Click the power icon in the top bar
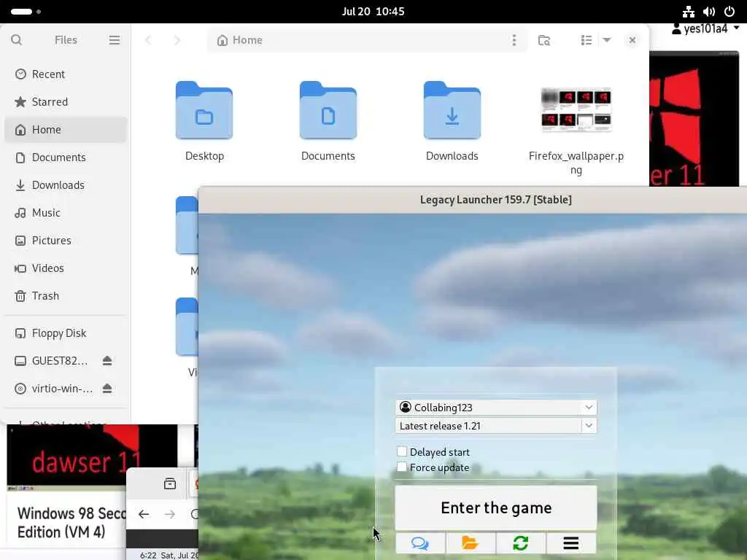747x560 pixels. coord(729,12)
